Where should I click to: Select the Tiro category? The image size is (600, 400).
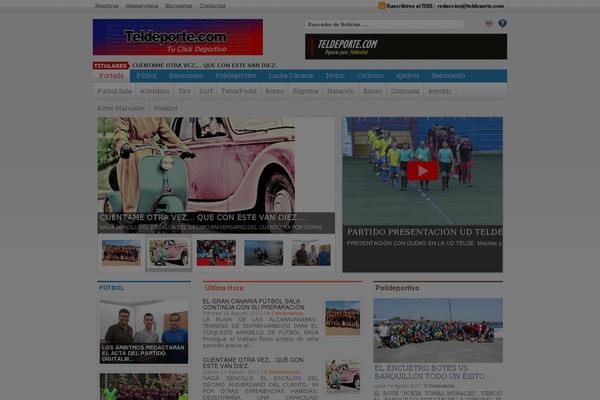pos(184,91)
